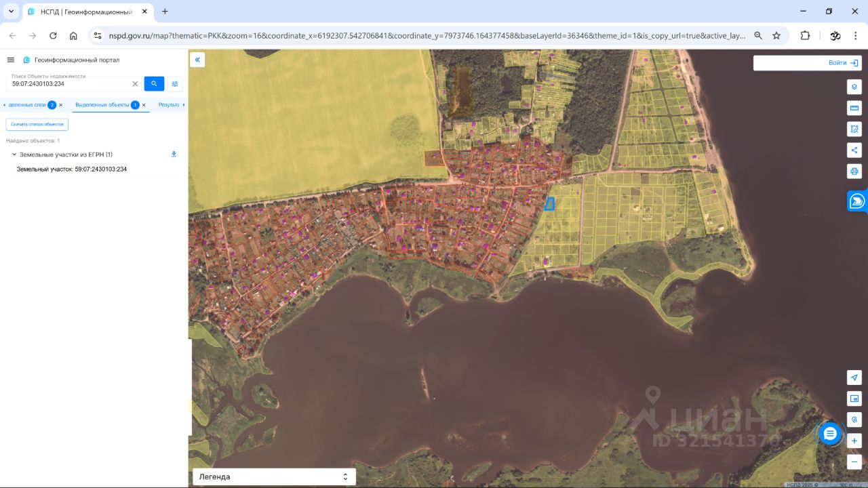The width and height of the screenshot is (868, 488).
Task: Toggle the overview mini-map button
Action: click(854, 399)
